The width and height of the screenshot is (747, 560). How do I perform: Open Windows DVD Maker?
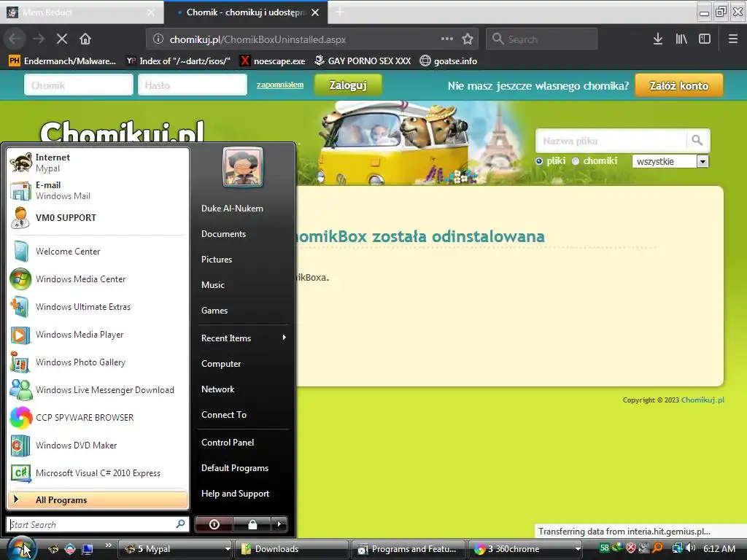[98, 446]
